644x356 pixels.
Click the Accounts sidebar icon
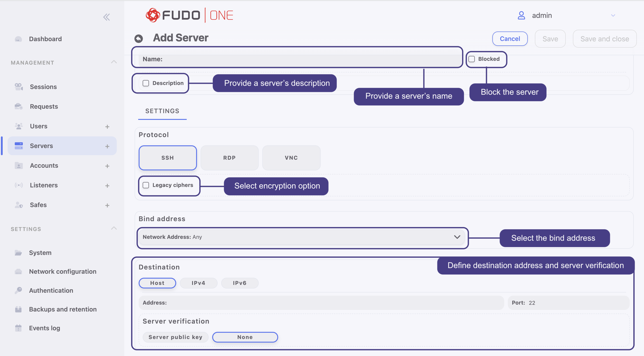[18, 165]
